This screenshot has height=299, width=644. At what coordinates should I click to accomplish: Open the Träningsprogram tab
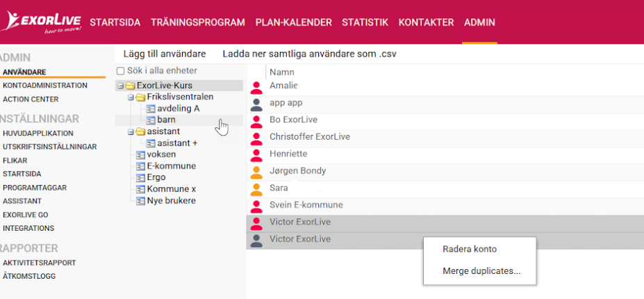tap(198, 22)
